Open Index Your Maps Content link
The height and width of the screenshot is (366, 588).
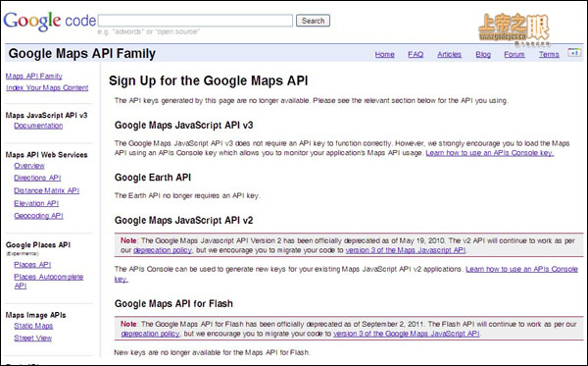(47, 87)
